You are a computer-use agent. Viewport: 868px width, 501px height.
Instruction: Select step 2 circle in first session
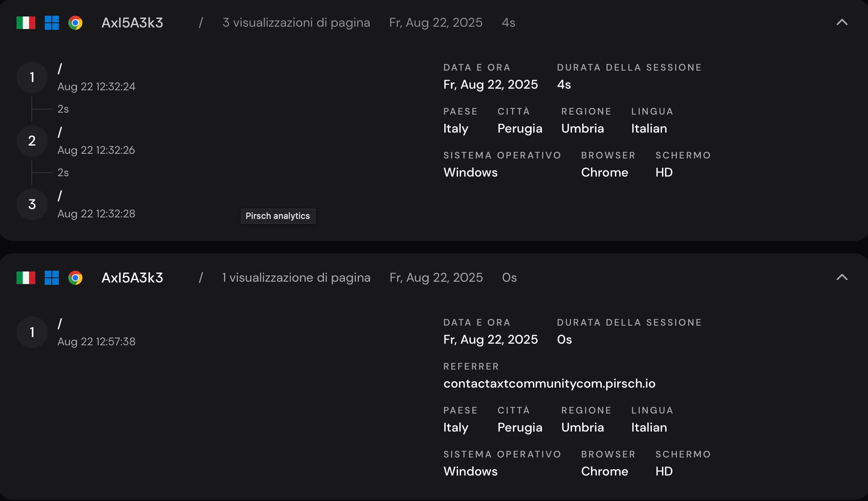[x=32, y=141]
